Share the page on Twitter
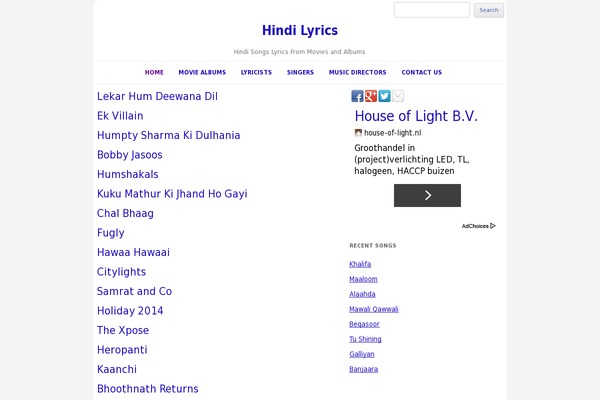Screen dimensions: 600x400 click(384, 96)
